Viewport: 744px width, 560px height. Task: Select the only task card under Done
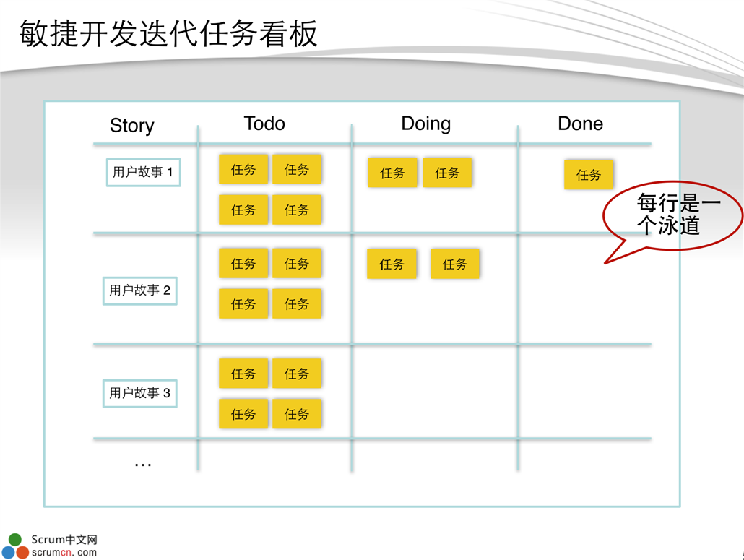589,175
